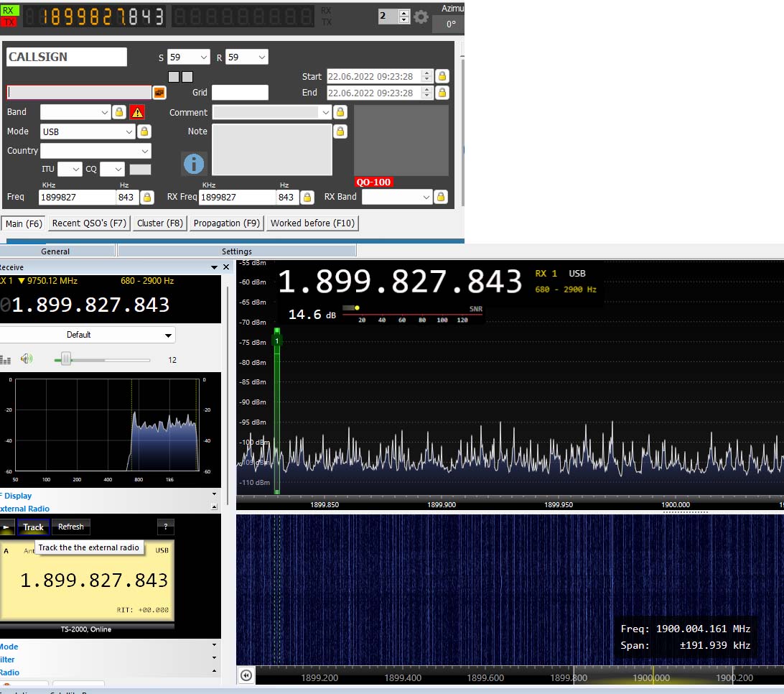
Task: Toggle the lock next to Mode dropdown
Action: [x=144, y=131]
